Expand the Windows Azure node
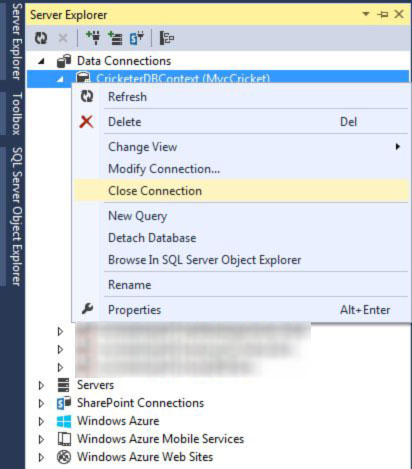Image resolution: width=412 pixels, height=469 pixels. tap(41, 421)
